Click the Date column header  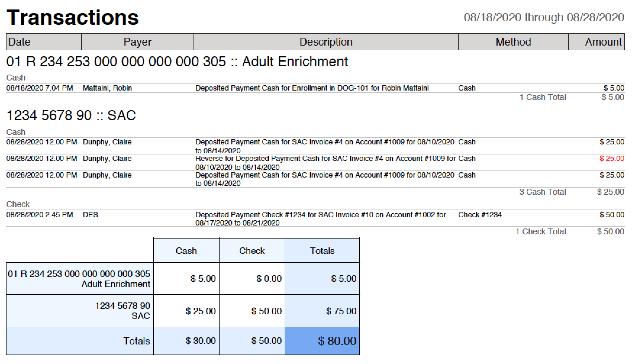pyautogui.click(x=44, y=42)
